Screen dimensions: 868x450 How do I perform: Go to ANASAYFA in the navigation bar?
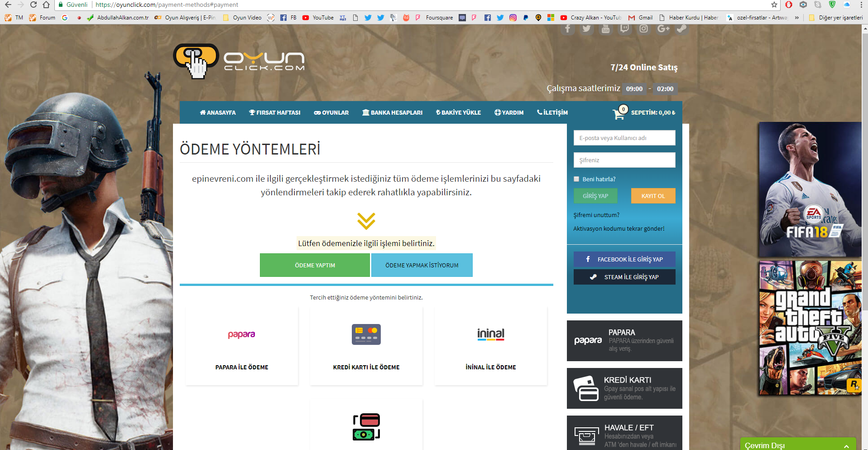point(218,112)
